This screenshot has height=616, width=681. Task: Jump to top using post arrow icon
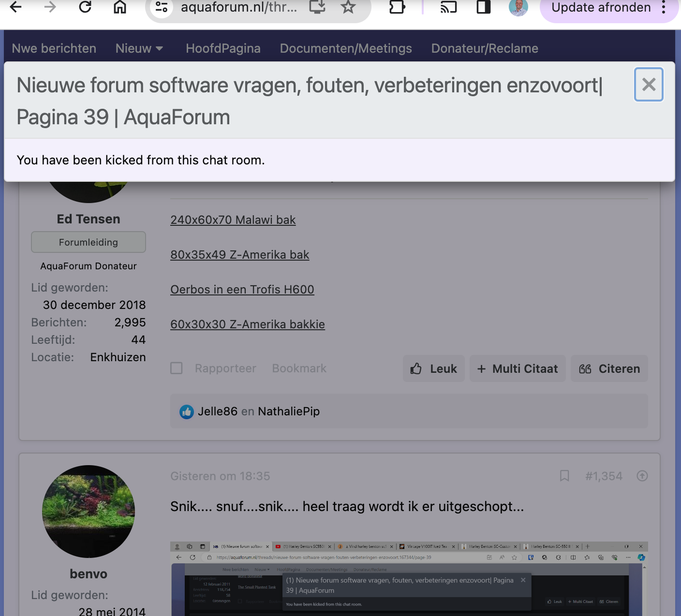pos(642,476)
